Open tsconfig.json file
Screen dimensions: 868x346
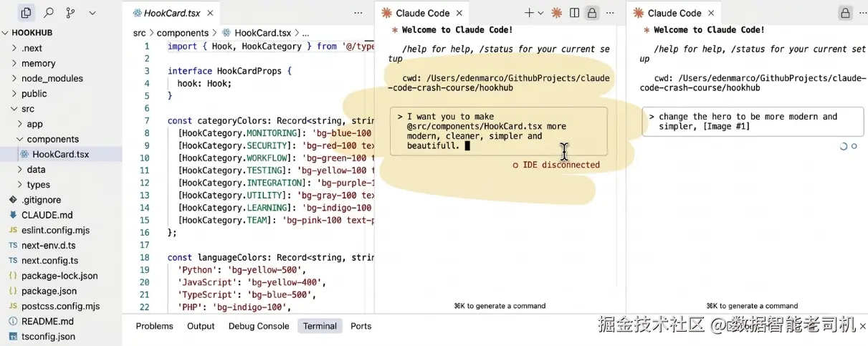[x=48, y=336]
